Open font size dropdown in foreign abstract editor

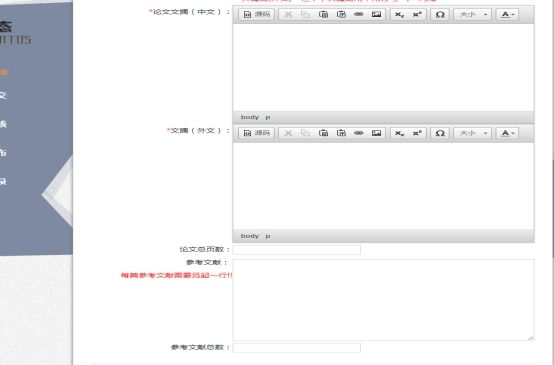[473, 133]
